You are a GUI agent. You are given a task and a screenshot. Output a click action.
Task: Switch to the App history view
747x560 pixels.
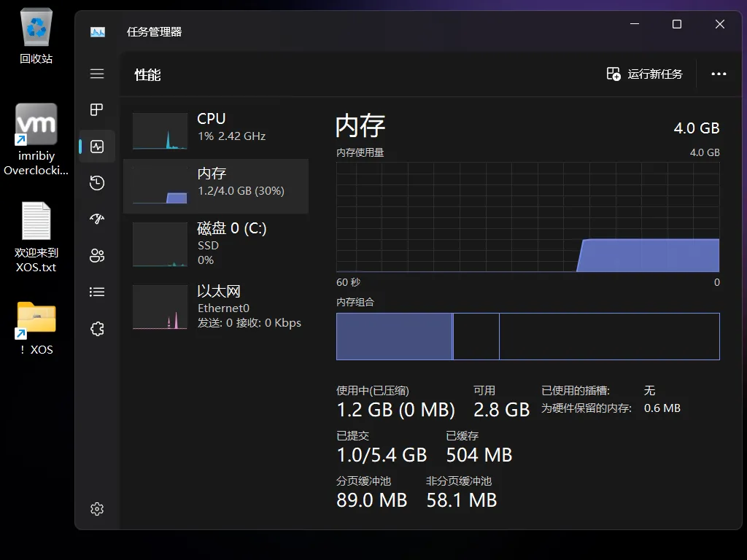click(x=97, y=183)
